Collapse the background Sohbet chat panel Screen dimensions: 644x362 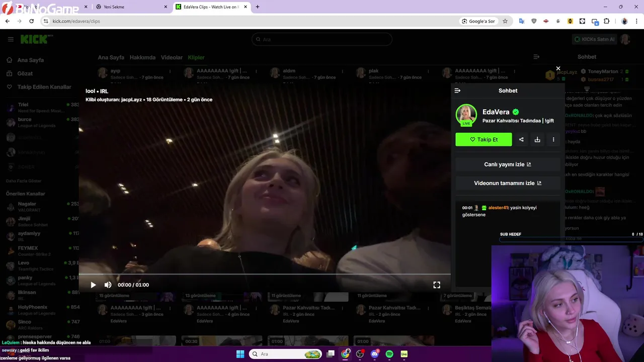click(536, 57)
